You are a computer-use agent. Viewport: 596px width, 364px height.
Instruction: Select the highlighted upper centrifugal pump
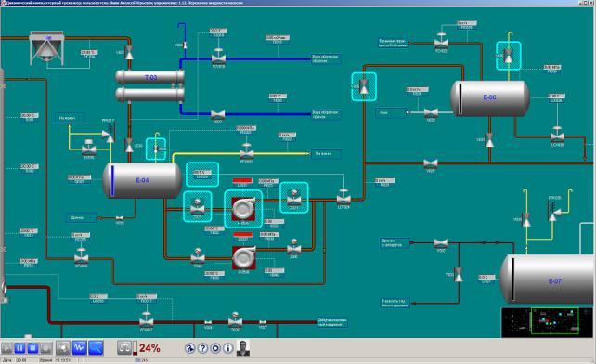tap(243, 209)
